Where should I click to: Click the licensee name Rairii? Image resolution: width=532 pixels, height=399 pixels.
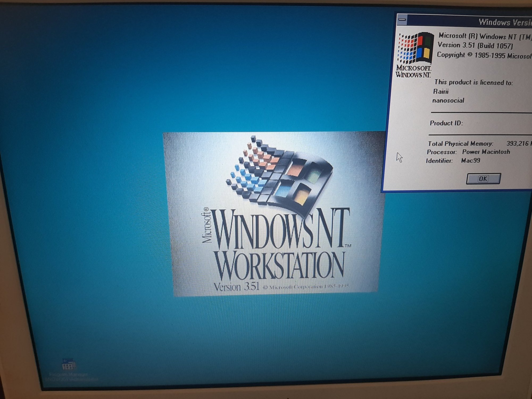coord(441,92)
